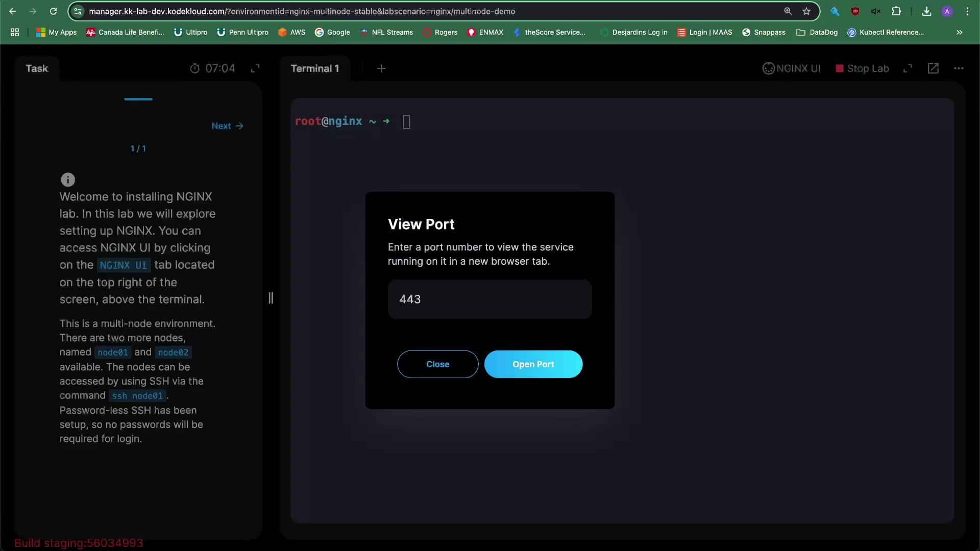980x551 pixels.
Task: Expand the terminal panel to fullscreen
Action: click(908, 68)
